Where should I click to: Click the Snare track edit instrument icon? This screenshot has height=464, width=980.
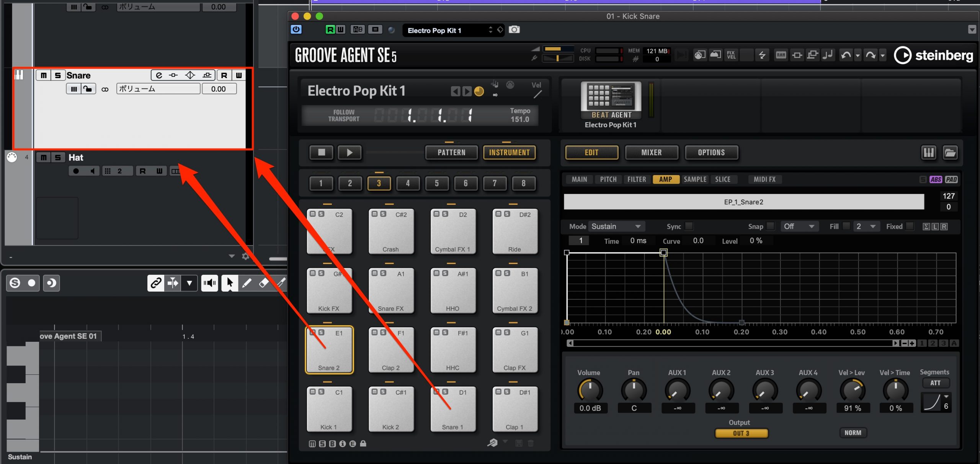coord(159,75)
